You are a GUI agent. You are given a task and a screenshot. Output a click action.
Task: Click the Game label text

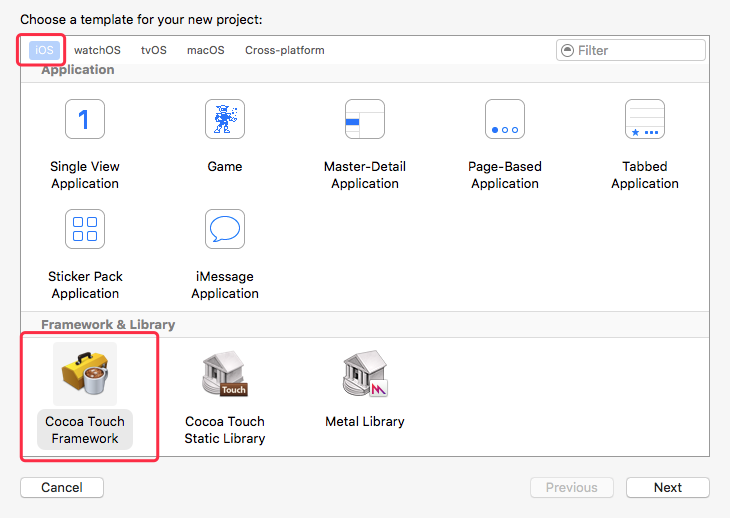225,167
